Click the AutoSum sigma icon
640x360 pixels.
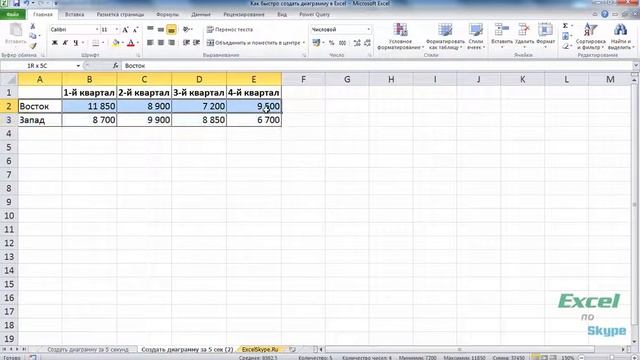pyautogui.click(x=565, y=26)
